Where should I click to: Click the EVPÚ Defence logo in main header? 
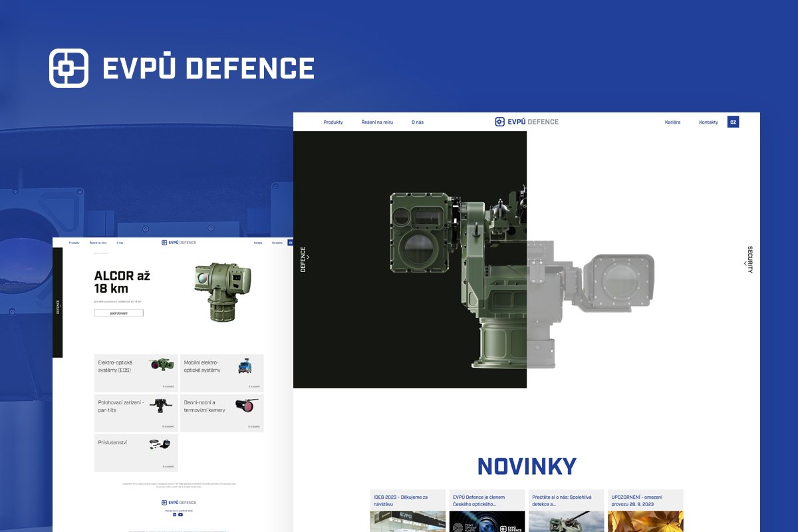[527, 122]
